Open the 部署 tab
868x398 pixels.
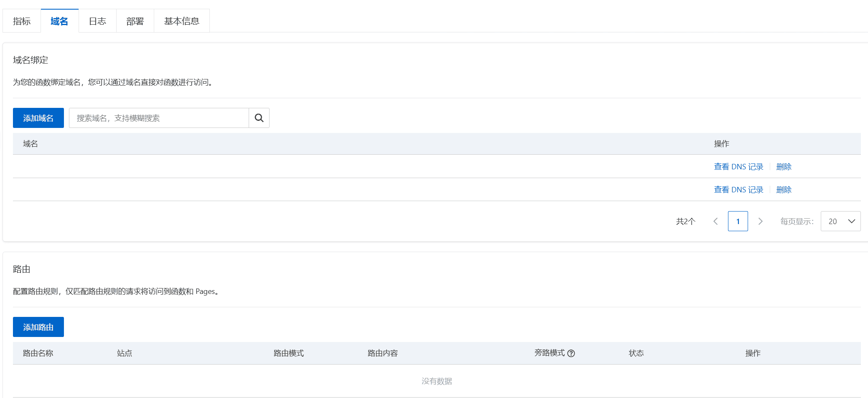(135, 21)
